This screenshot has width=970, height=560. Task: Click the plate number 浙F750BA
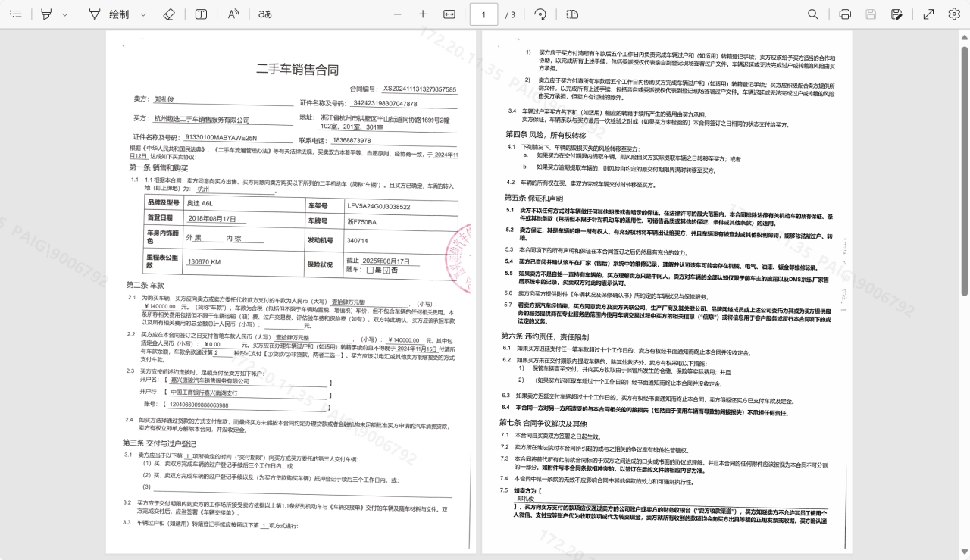coord(361,222)
